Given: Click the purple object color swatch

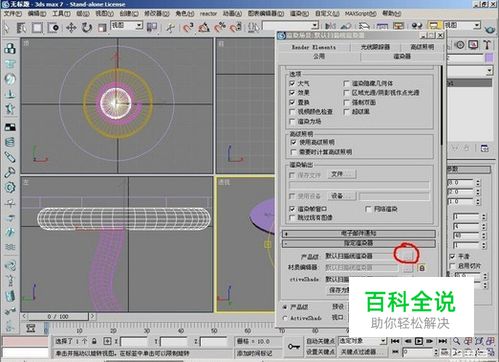Looking at the screenshot, I should [x=489, y=57].
